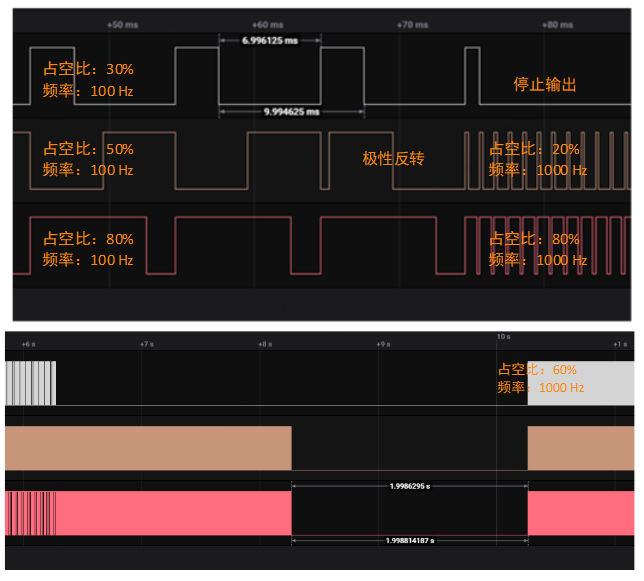Image resolution: width=644 pixels, height=581 pixels.
Task: Click the 极性反转 annotation text
Action: 393,158
